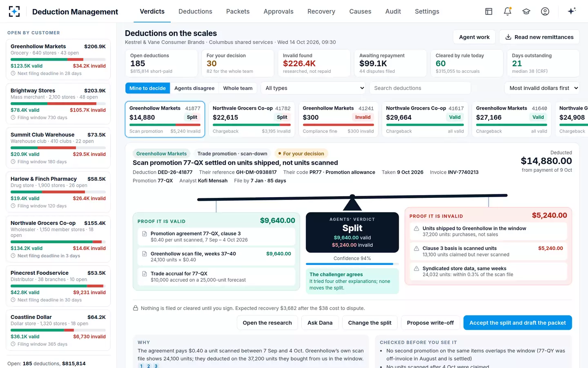Click the Change the split button
The width and height of the screenshot is (588, 368).
tap(370, 323)
